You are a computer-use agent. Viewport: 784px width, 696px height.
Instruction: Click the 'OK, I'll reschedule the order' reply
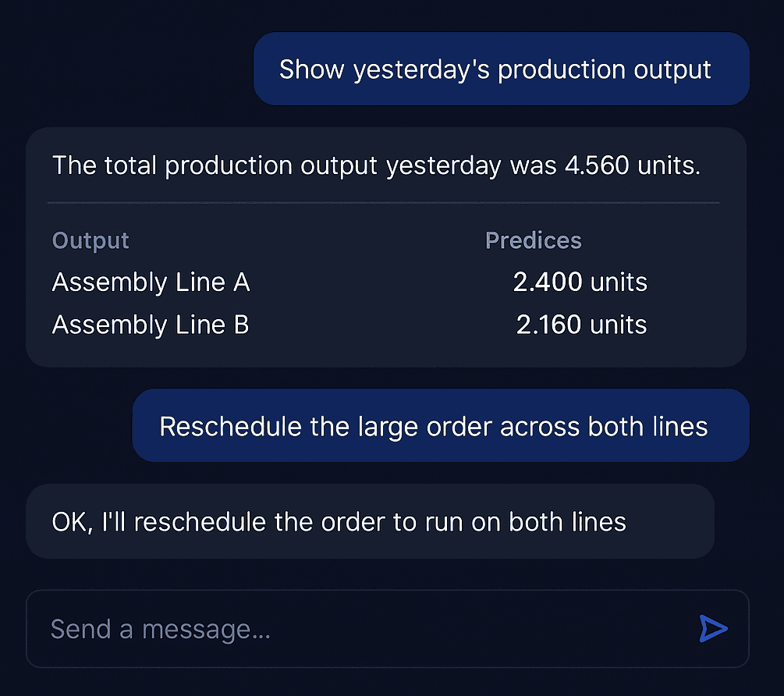(x=339, y=521)
